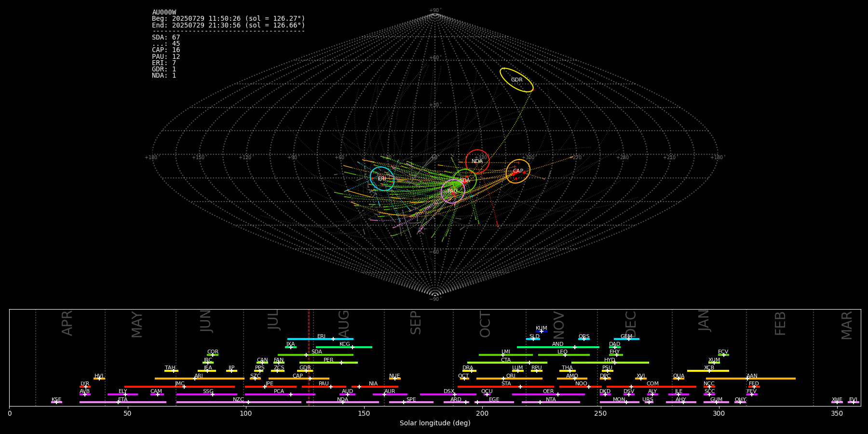Select the NTA shower bar label

[551, 400]
